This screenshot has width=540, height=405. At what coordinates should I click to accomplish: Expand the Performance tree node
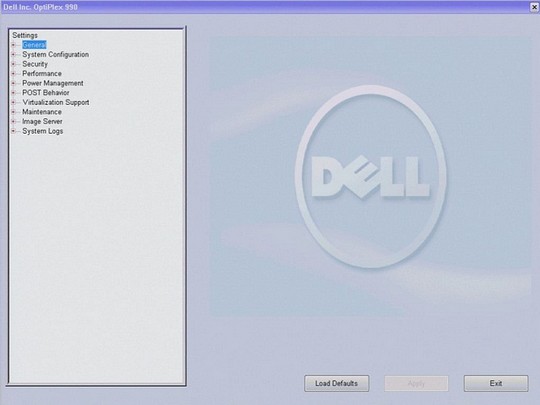point(13,73)
